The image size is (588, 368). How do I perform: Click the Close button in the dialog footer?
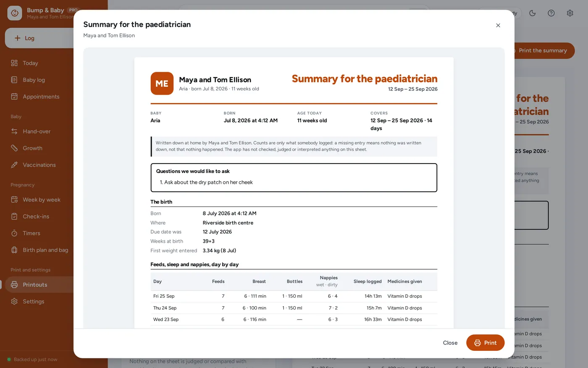450,343
